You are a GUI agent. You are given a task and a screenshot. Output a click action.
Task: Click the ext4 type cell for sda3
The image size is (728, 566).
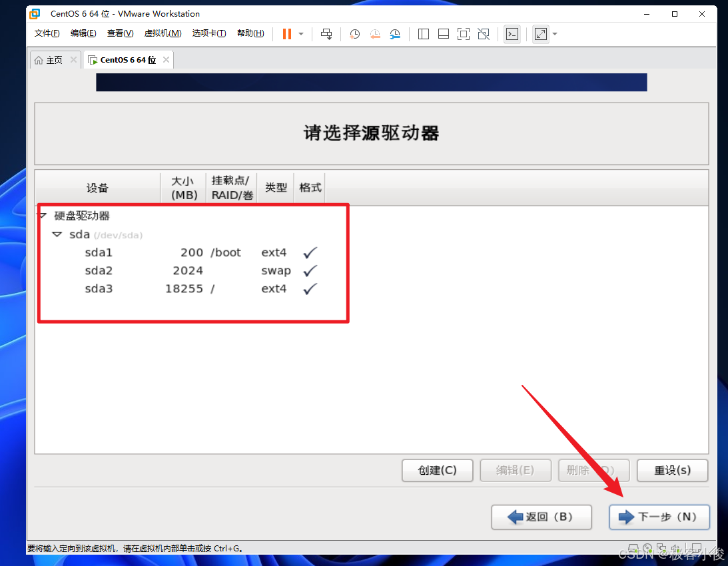point(274,289)
